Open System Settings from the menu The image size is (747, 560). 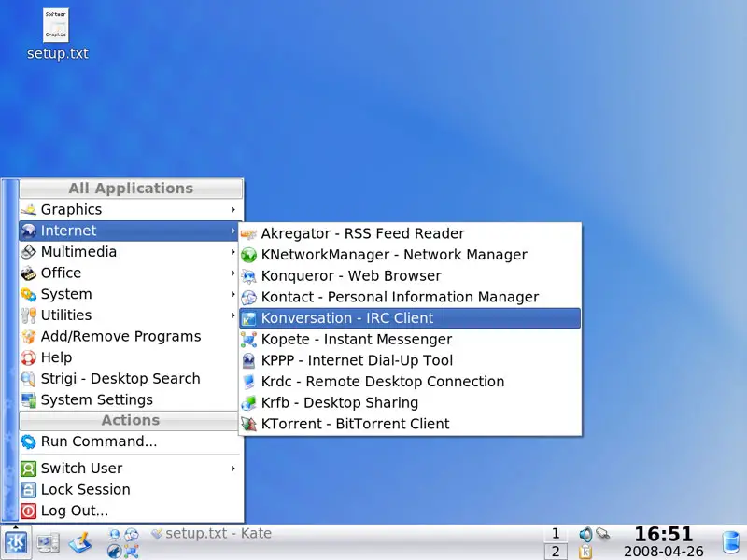131,399
